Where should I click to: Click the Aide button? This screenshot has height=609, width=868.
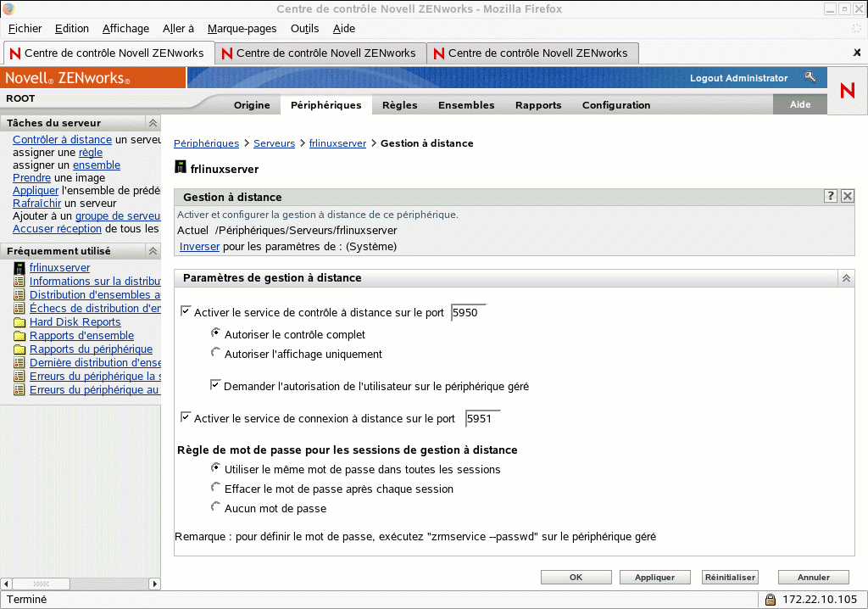pyautogui.click(x=800, y=104)
